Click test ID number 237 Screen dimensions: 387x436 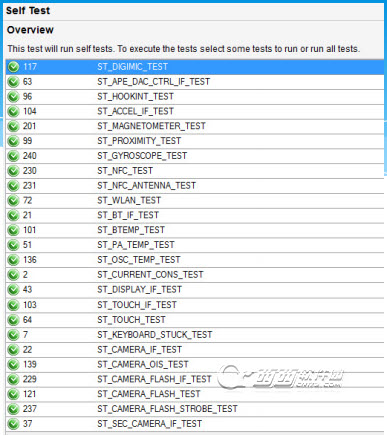click(x=30, y=409)
